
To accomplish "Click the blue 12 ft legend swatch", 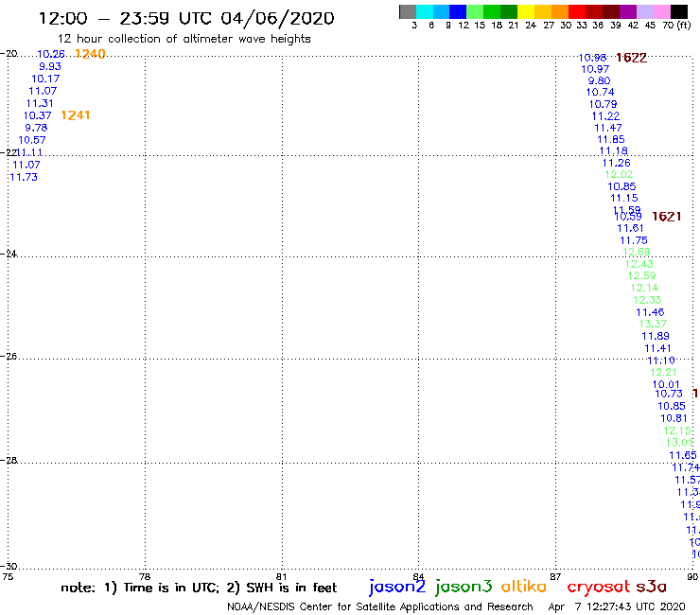I will [458, 11].
